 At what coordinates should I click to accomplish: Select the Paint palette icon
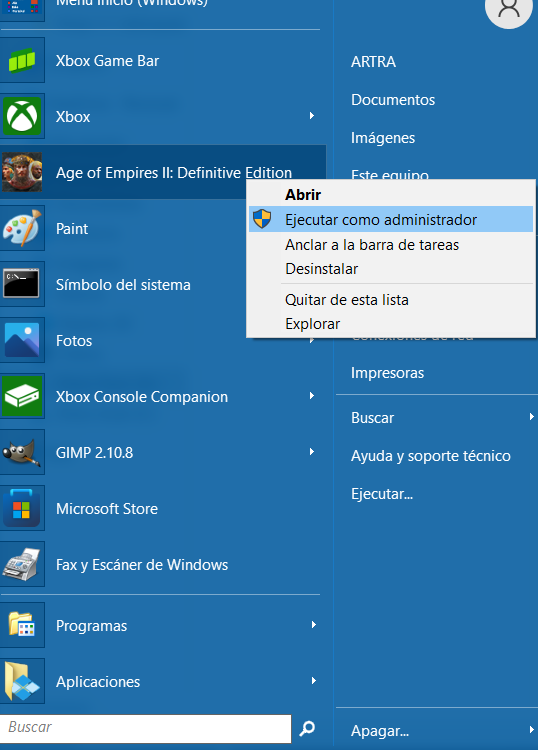(x=22, y=228)
